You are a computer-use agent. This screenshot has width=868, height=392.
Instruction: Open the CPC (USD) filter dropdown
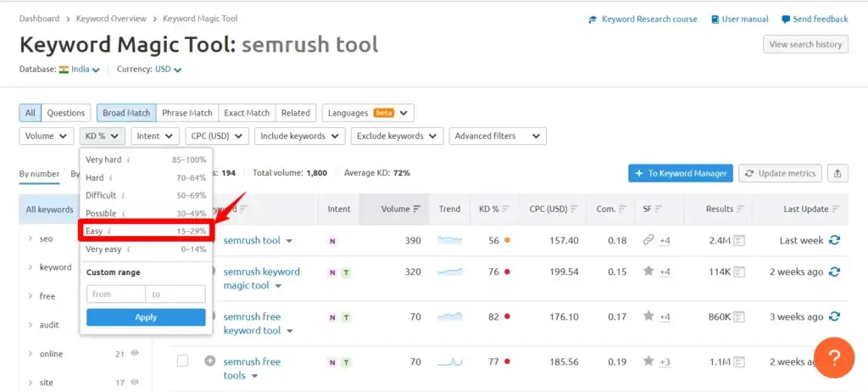click(217, 136)
